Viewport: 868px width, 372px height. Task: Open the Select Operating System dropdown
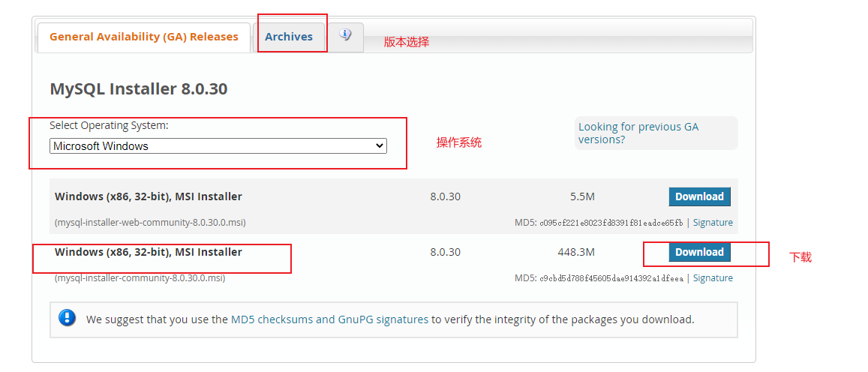tap(218, 146)
